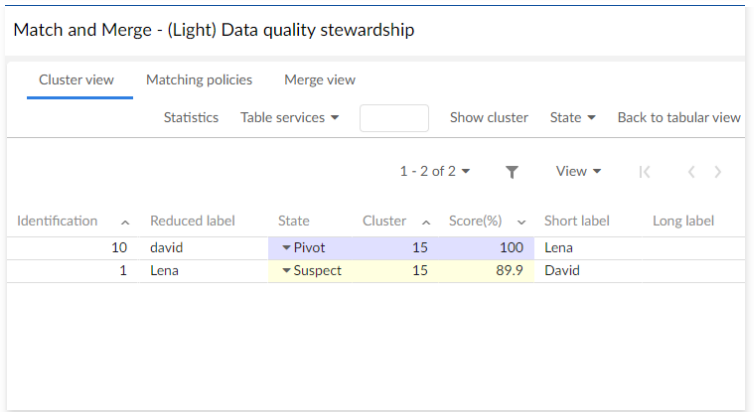
Task: Expand the 1 - 2 of 2 pager dropdown
Action: [435, 172]
